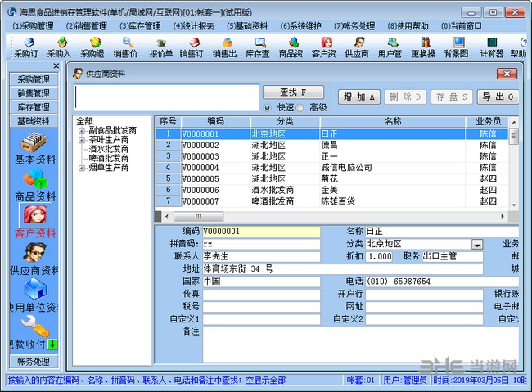Switch to 采购管理 sidebar section
Screen dimensions: 532x392
point(34,79)
